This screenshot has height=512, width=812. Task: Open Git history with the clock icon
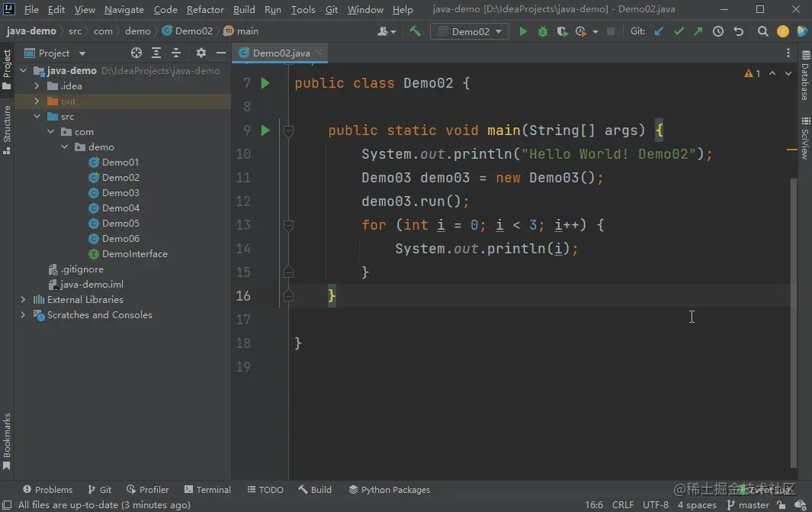[718, 31]
